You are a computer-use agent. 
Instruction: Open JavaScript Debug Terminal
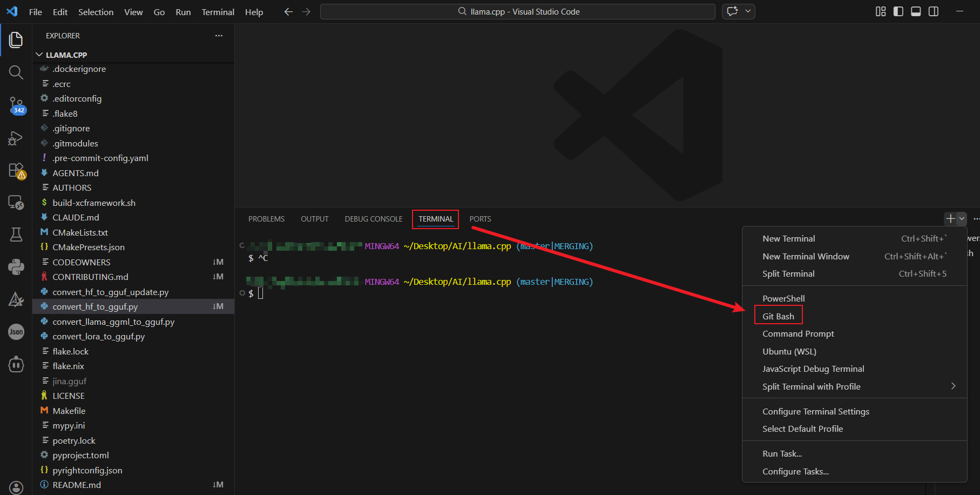tap(854, 369)
